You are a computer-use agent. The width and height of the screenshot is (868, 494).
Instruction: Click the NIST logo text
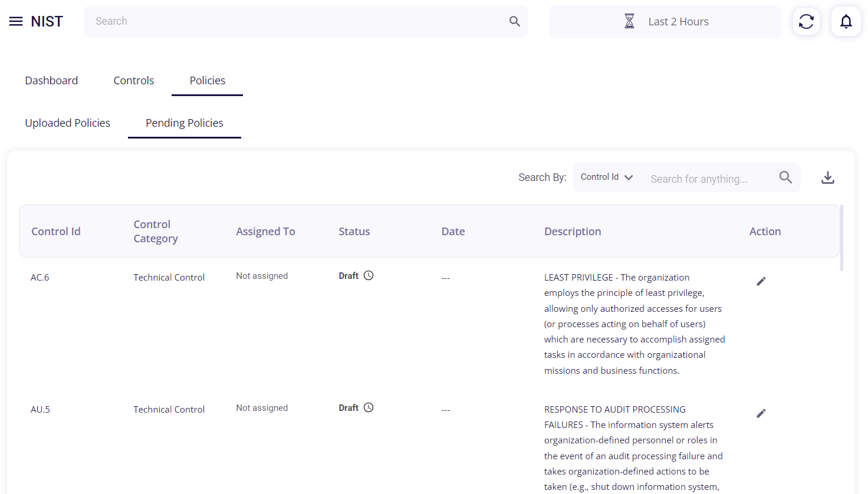(x=47, y=21)
